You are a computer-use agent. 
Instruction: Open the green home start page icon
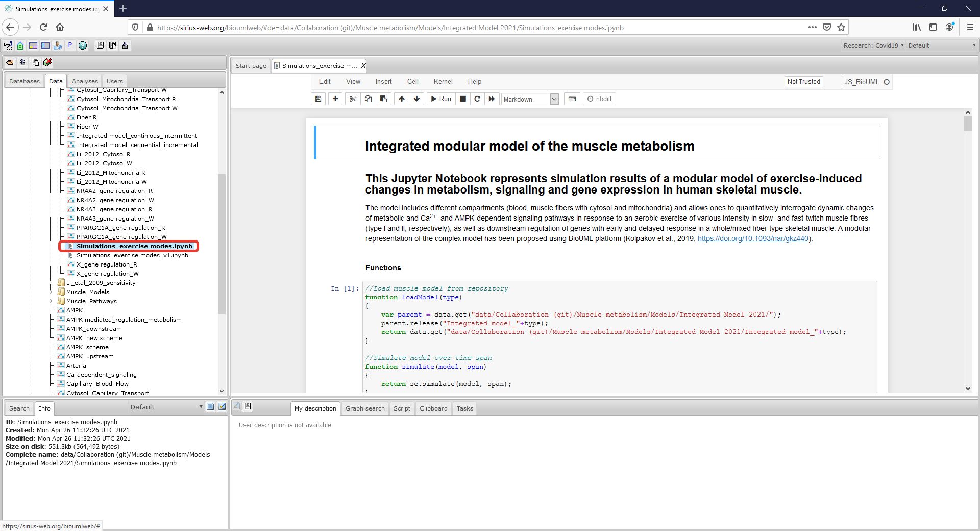pos(20,45)
